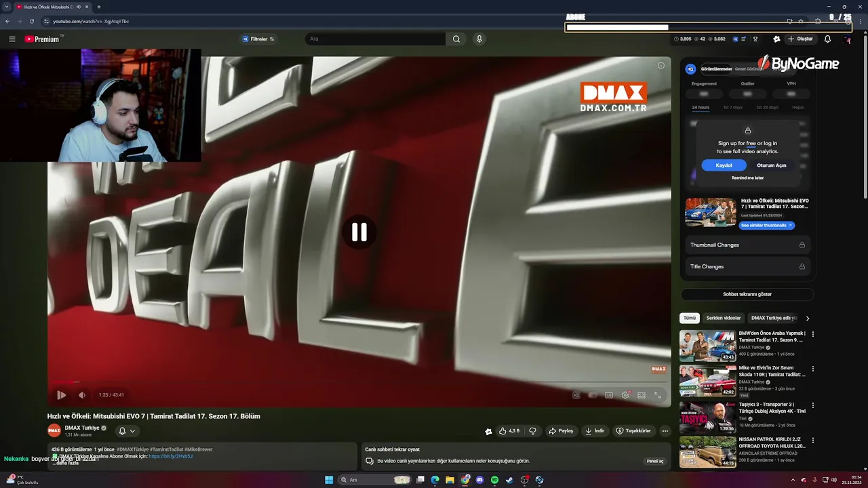
Task: Click the Paneli aç chat button
Action: point(655,461)
